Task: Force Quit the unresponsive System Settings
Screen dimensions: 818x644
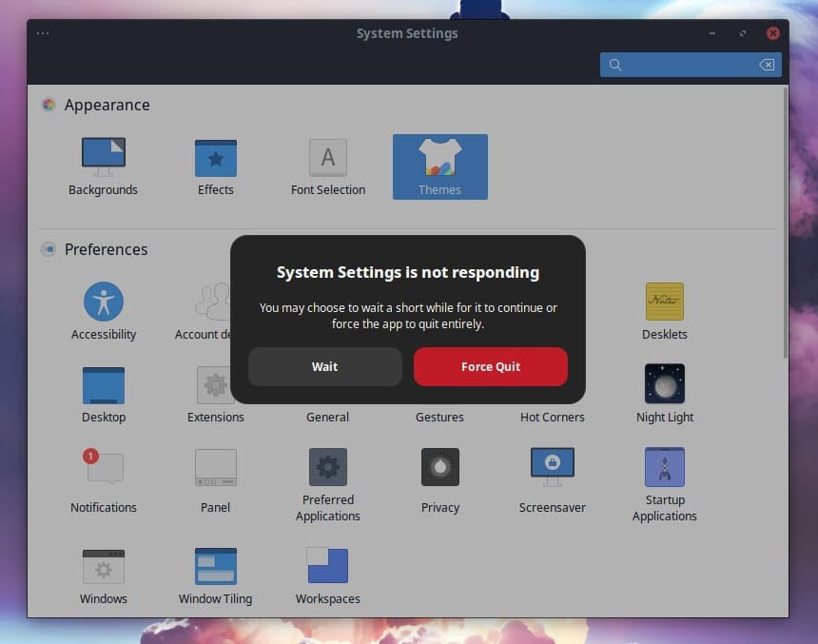Action: 490,366
